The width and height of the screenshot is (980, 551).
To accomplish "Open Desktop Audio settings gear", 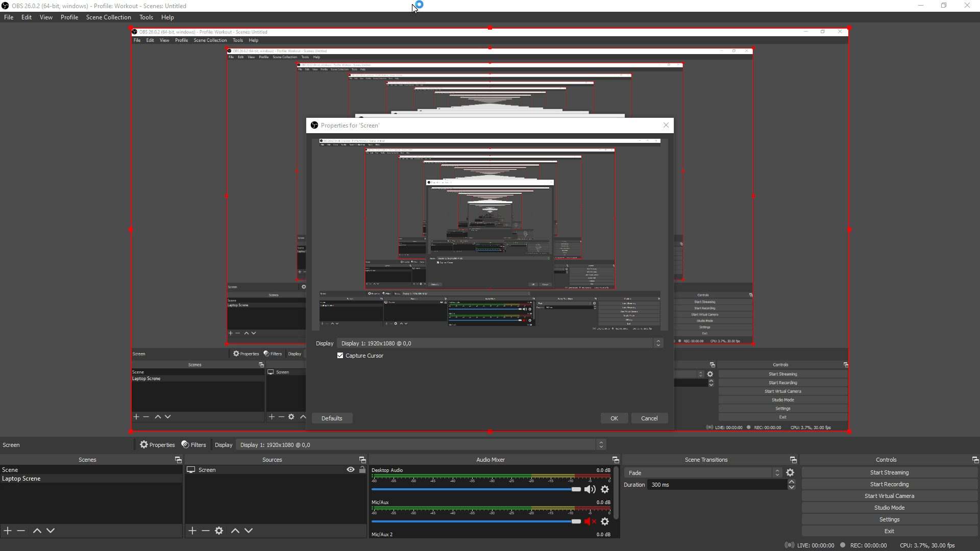I will (605, 489).
